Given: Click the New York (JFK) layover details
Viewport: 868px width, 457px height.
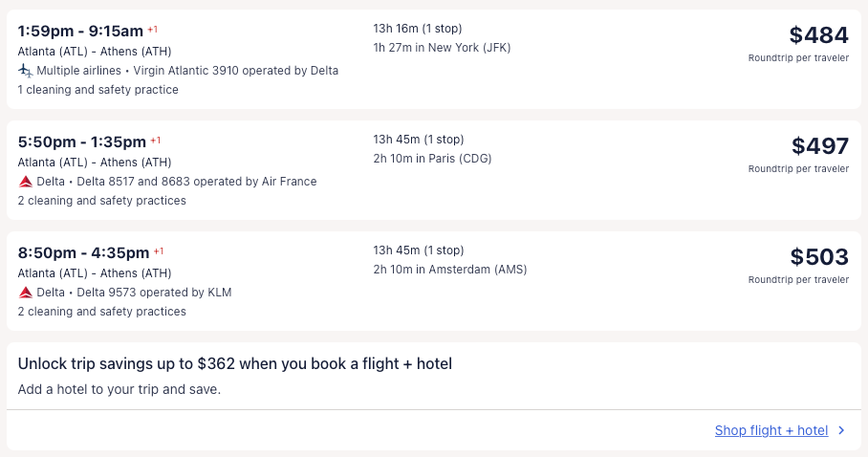Looking at the screenshot, I should click(442, 48).
